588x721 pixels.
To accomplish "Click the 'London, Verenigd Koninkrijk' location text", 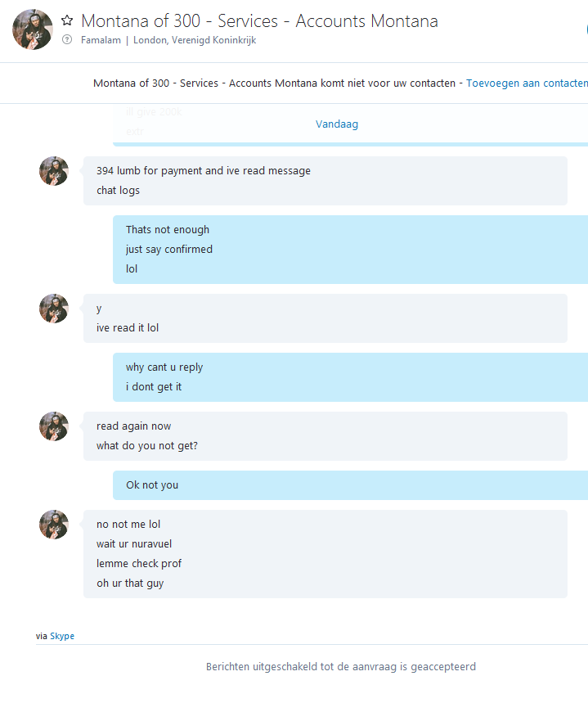I will (195, 40).
